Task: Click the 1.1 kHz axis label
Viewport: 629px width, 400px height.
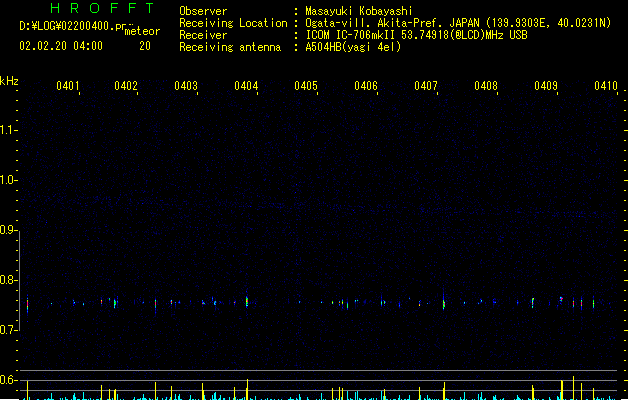Action: 7,130
